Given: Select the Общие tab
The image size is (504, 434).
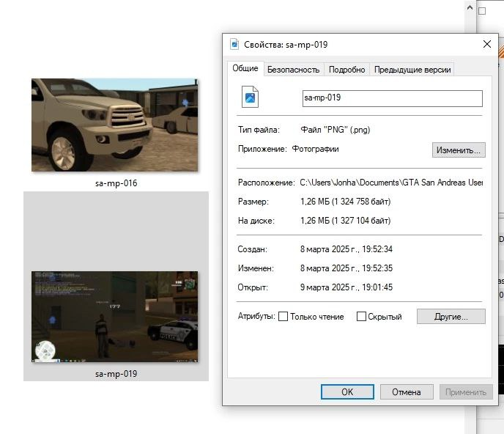Looking at the screenshot, I should pos(245,68).
